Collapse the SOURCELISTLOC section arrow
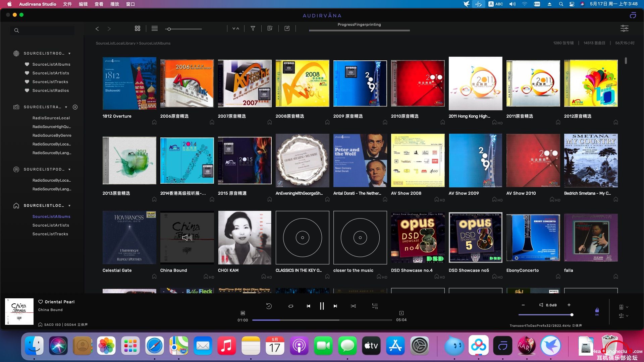This screenshot has height=362, width=644. click(69, 206)
